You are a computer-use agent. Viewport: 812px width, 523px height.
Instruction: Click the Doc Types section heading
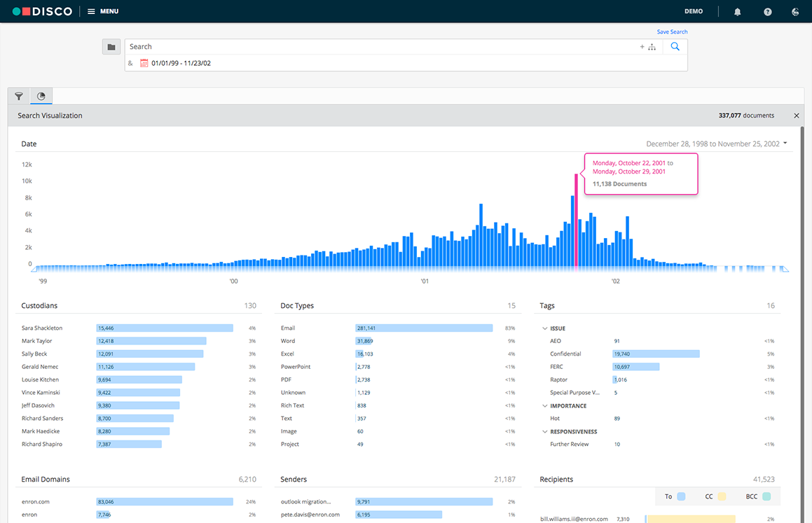[297, 306]
